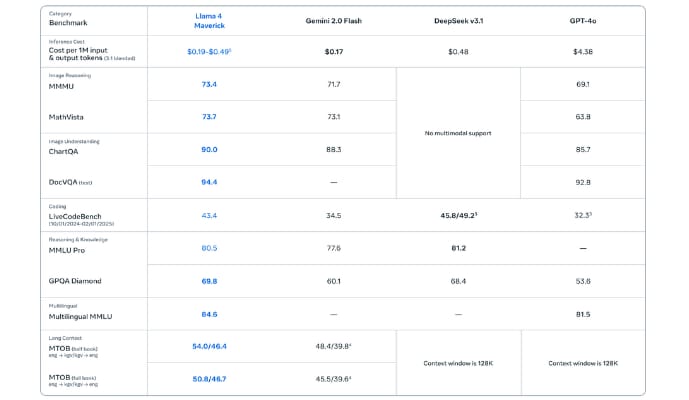Viewport: 689px width, 400px height.
Task: Select the MathVista row label
Action: [x=65, y=116]
